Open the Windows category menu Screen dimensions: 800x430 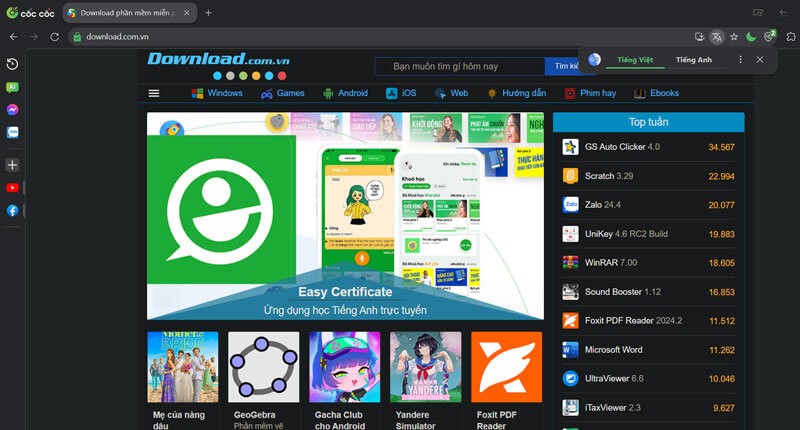(217, 93)
